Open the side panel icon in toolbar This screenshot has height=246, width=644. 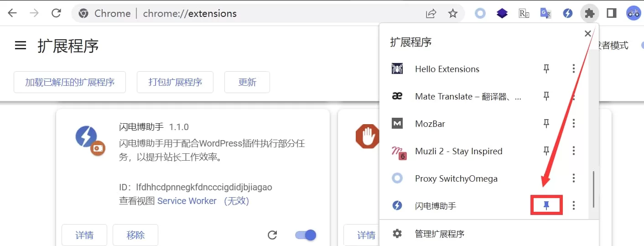coord(612,13)
